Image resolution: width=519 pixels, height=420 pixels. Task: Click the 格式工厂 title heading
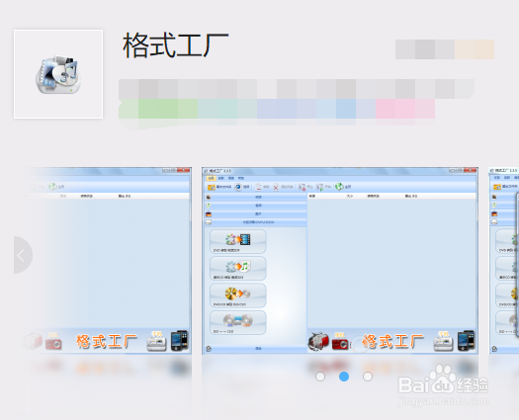(176, 45)
